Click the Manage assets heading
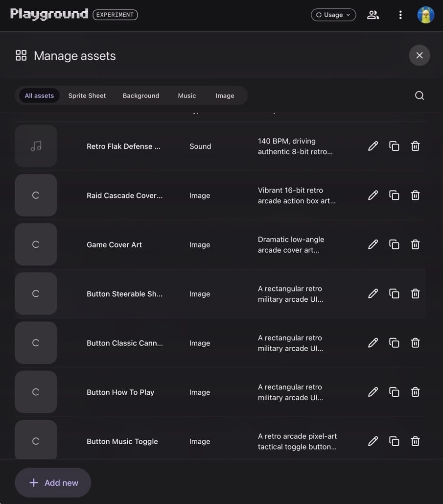 [74, 56]
